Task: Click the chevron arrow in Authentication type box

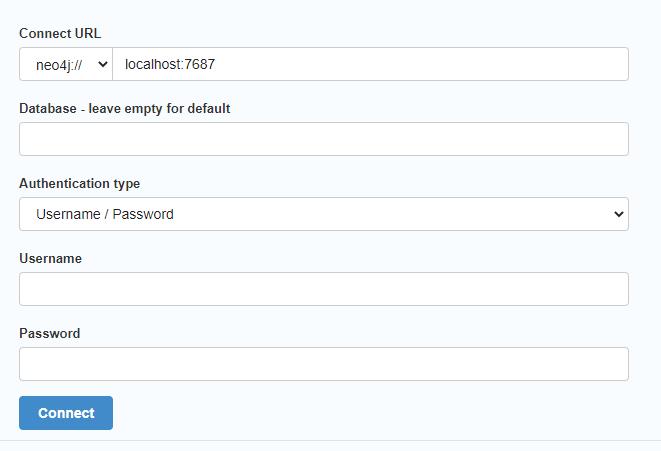Action: pos(618,214)
